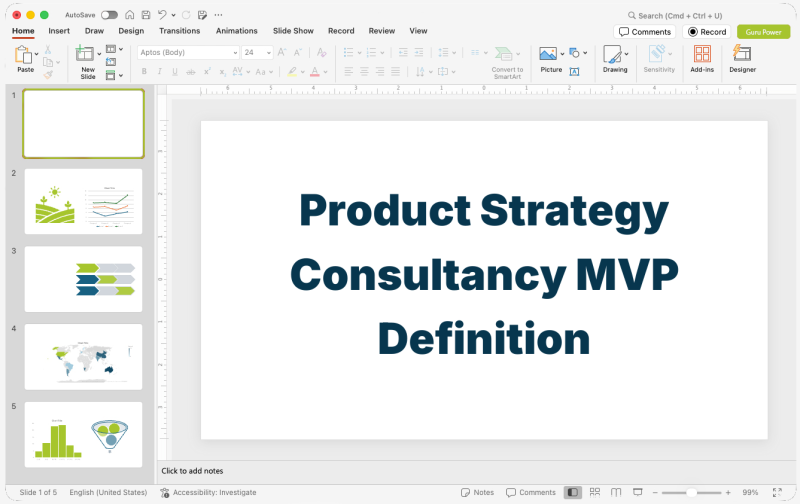Save the presentation using the floppy disk icon
This screenshot has width=800, height=504.
146,15
